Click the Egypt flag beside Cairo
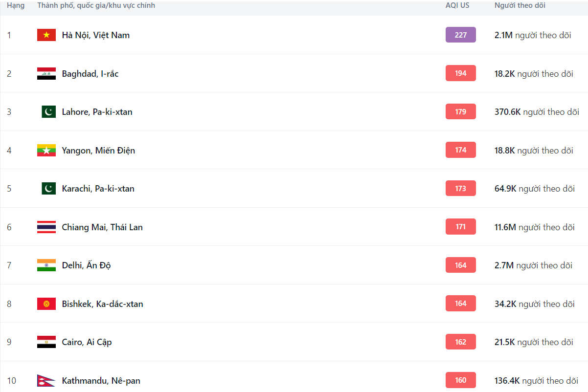Image resolution: width=588 pixels, height=392 pixels. [x=46, y=342]
